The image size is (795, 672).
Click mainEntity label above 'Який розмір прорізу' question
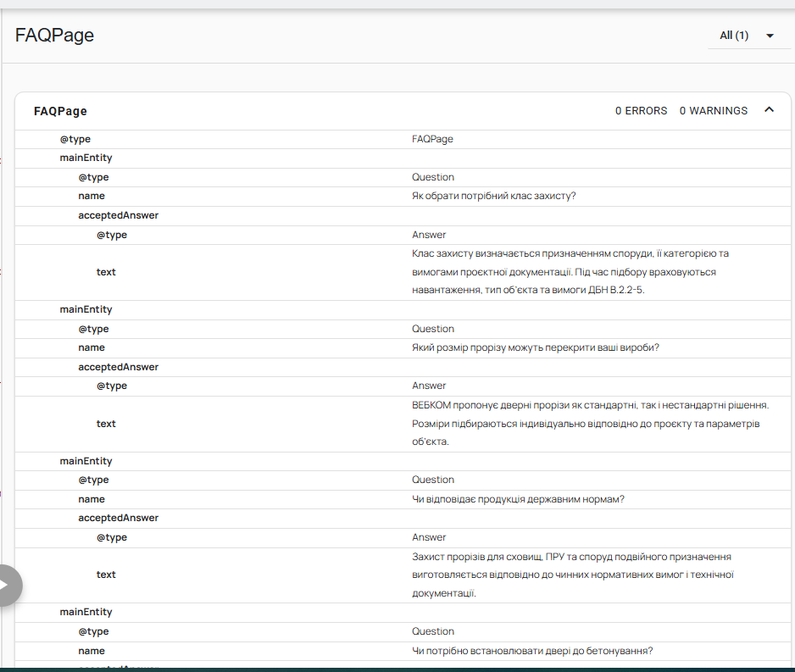point(86,309)
